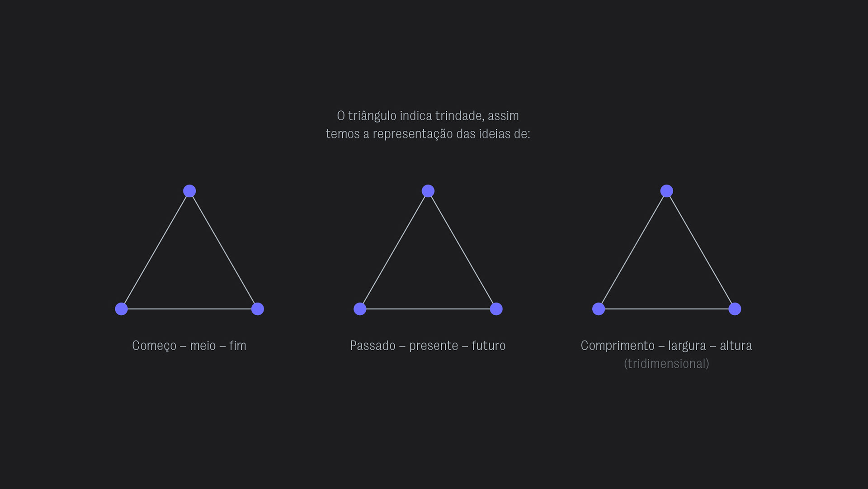Select the '(tridimensional)' subtitle text

pyautogui.click(x=666, y=364)
